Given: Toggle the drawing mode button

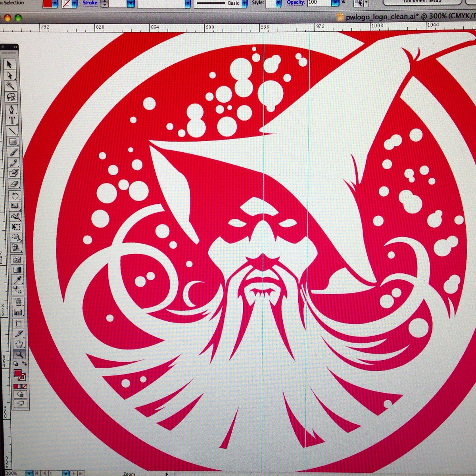Looking at the screenshot, I should click(x=21, y=395).
